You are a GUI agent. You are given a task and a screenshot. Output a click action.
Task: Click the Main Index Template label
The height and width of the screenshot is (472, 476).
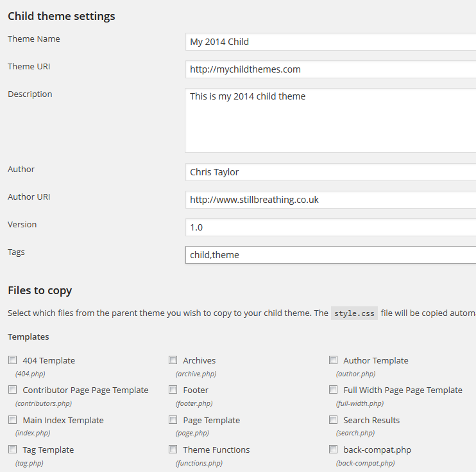tap(63, 420)
